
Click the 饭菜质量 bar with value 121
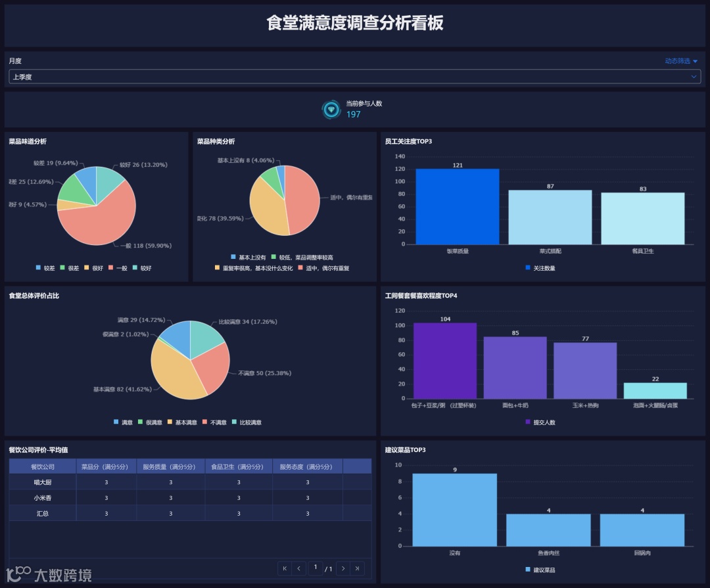(458, 207)
